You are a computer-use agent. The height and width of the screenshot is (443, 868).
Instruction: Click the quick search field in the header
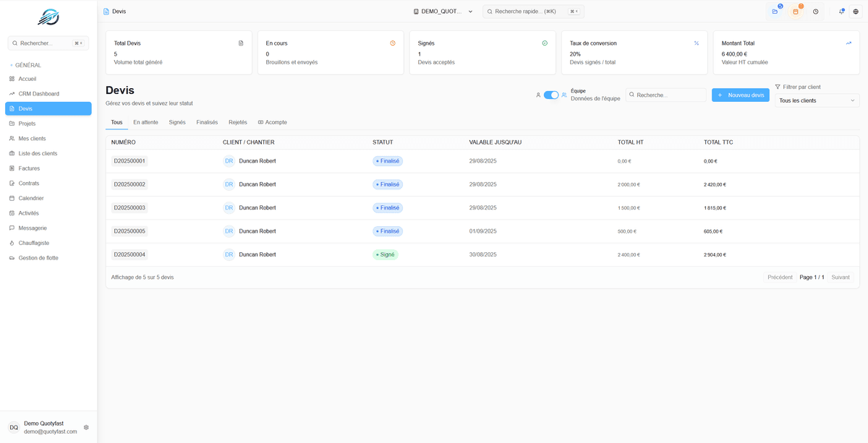click(532, 11)
